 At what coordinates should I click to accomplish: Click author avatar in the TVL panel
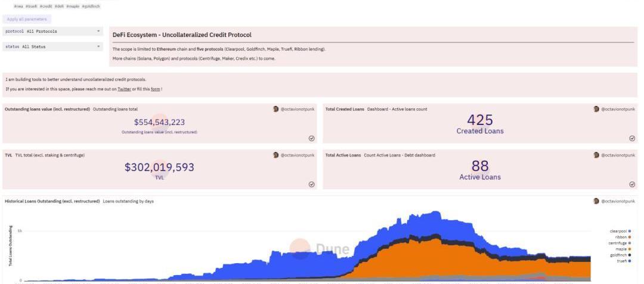275,155
